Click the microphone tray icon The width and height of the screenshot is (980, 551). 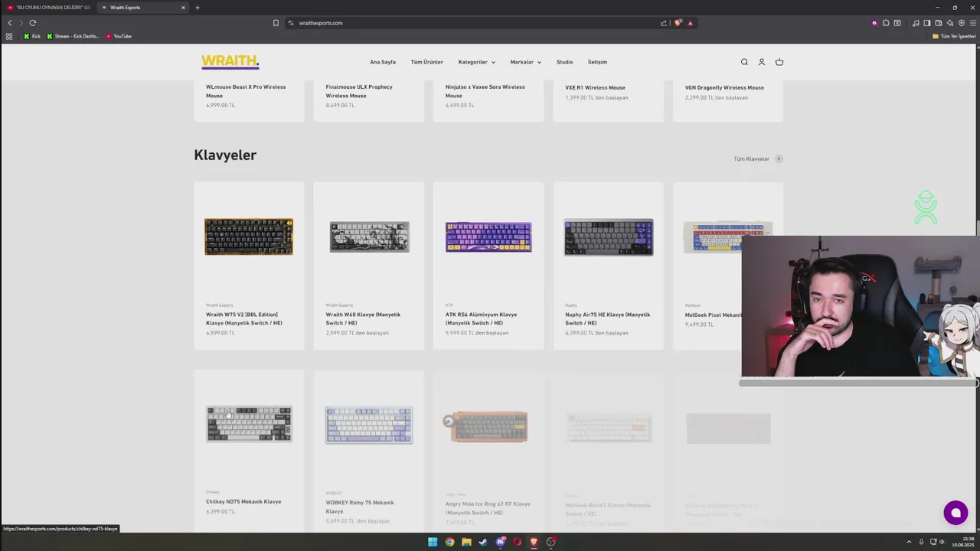tap(921, 542)
